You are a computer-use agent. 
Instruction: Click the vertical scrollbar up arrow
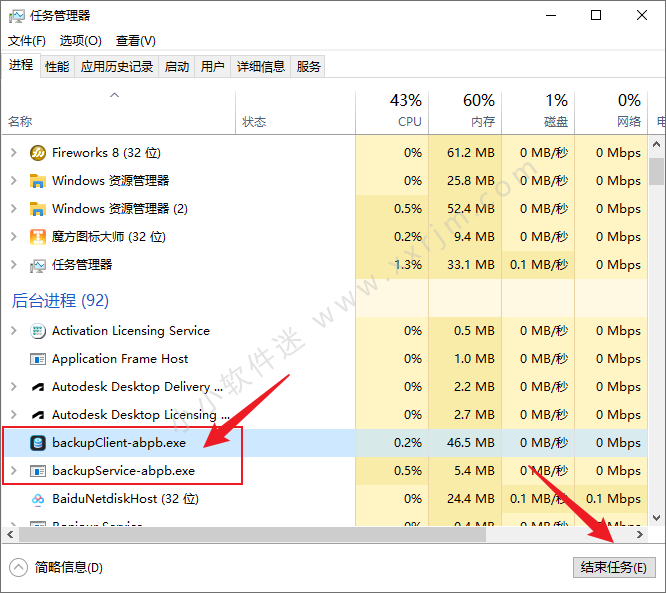pyautogui.click(x=656, y=145)
